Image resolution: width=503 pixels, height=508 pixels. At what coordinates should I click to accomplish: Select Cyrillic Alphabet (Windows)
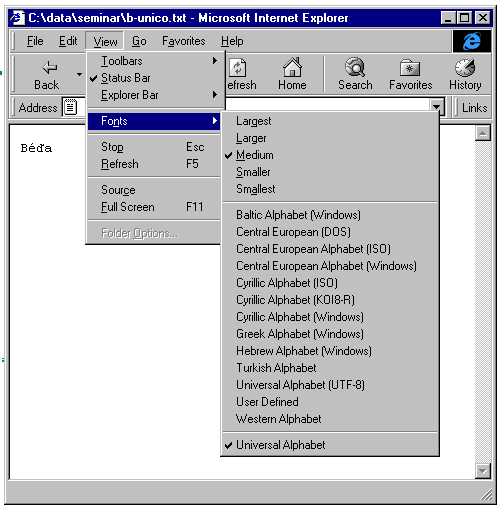pos(330,317)
